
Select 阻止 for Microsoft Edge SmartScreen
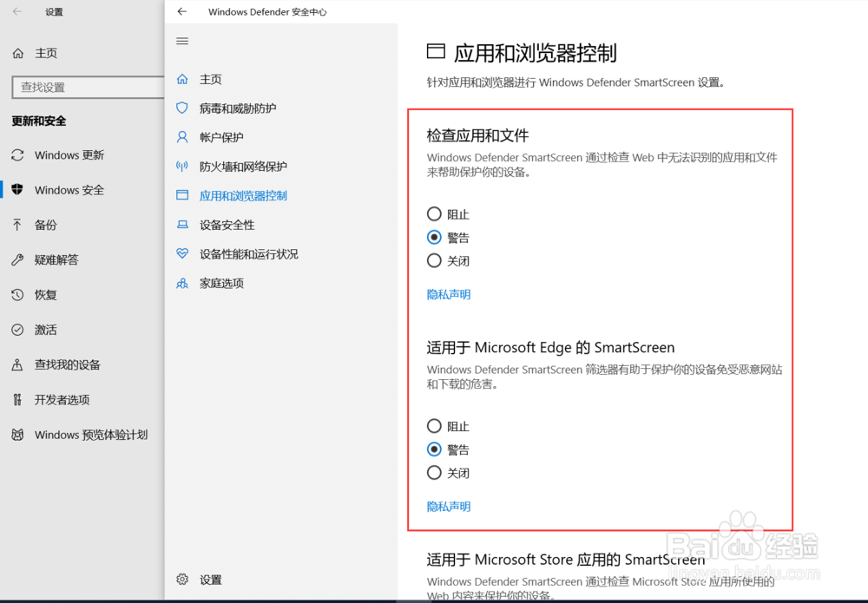coord(434,426)
